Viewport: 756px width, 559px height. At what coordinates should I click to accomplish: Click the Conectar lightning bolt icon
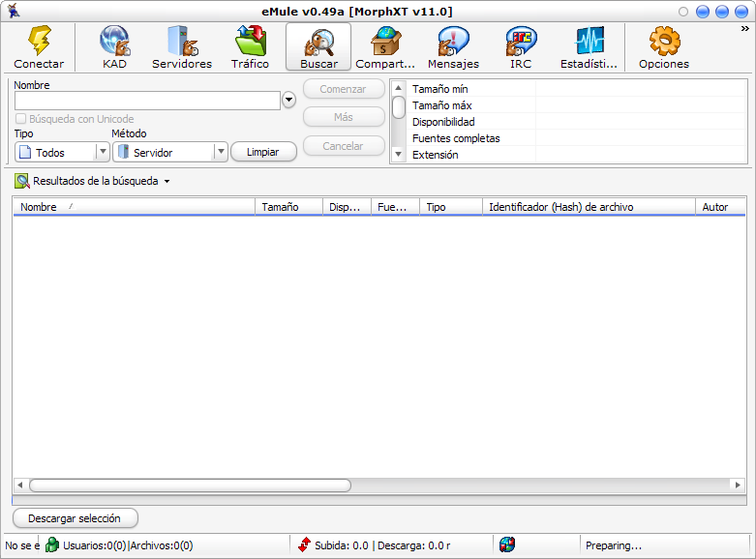tap(39, 42)
